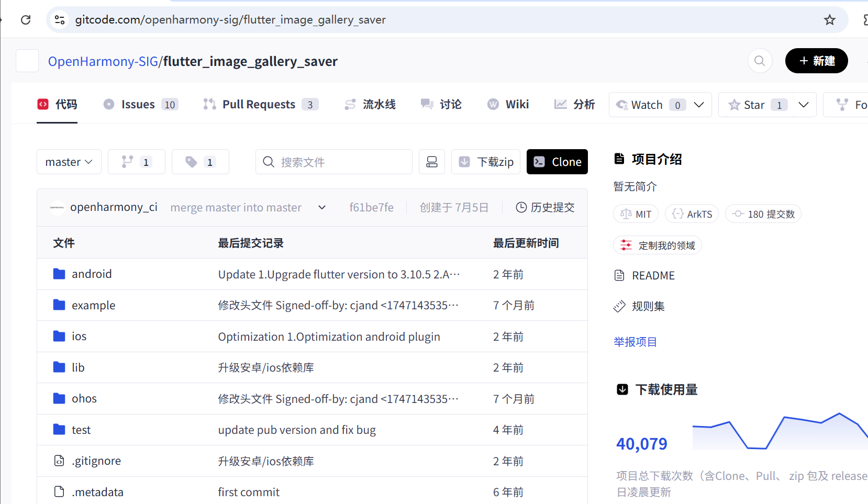
Task: Open the repository search magnifier icon
Action: coord(760,61)
